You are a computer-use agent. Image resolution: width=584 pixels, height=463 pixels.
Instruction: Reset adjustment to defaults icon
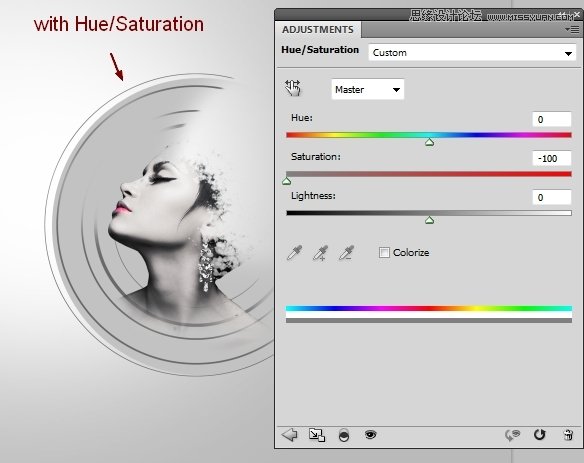tap(539, 434)
